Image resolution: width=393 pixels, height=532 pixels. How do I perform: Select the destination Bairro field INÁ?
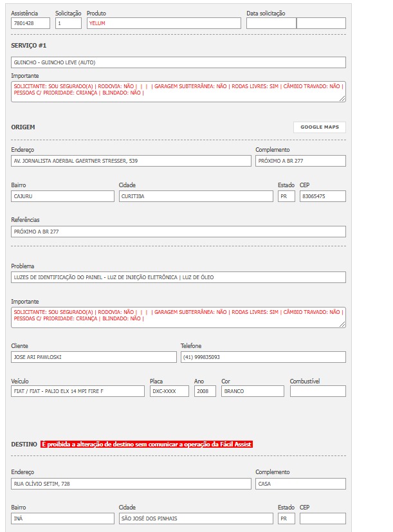63,518
